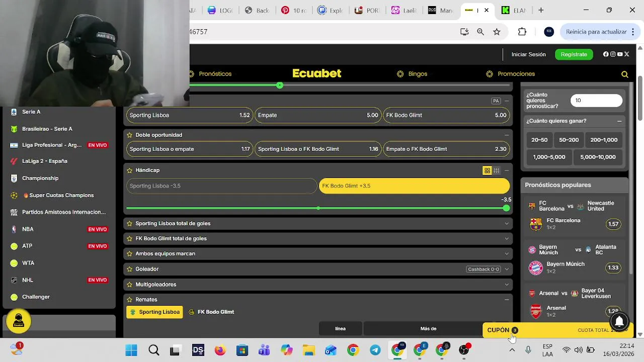
Task: Open the Facebook social icon
Action: click(x=606, y=54)
